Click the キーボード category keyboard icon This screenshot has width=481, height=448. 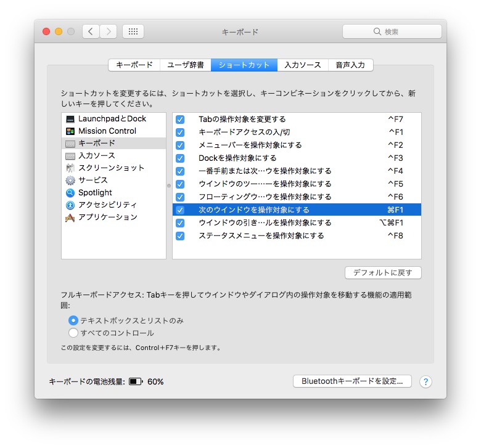(70, 144)
